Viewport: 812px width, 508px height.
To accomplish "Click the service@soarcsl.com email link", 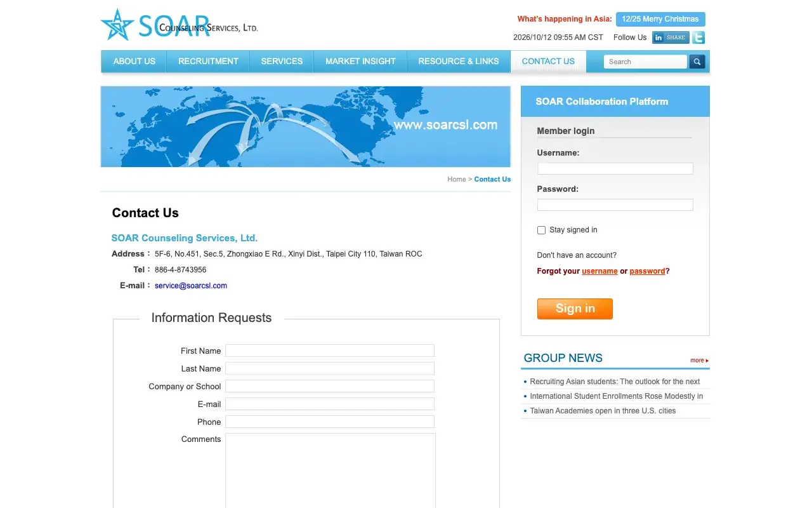I will point(191,286).
